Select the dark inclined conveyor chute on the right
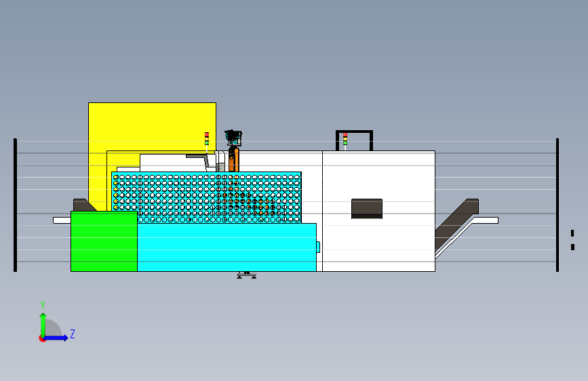The width and height of the screenshot is (588, 381). tap(456, 224)
